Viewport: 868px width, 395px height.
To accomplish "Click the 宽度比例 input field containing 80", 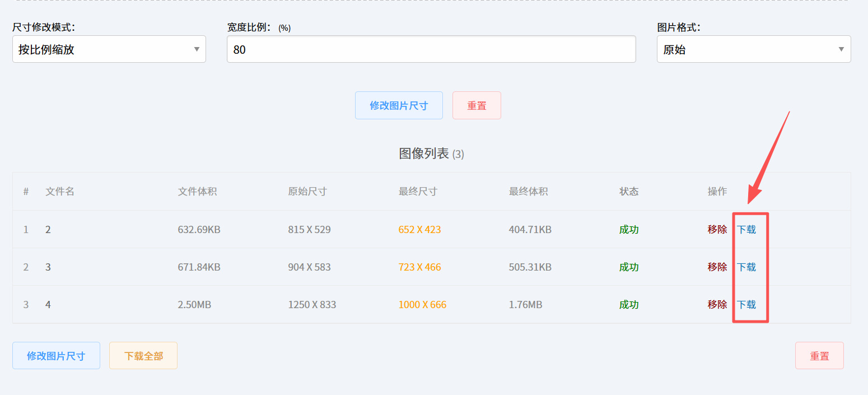I will tap(431, 49).
